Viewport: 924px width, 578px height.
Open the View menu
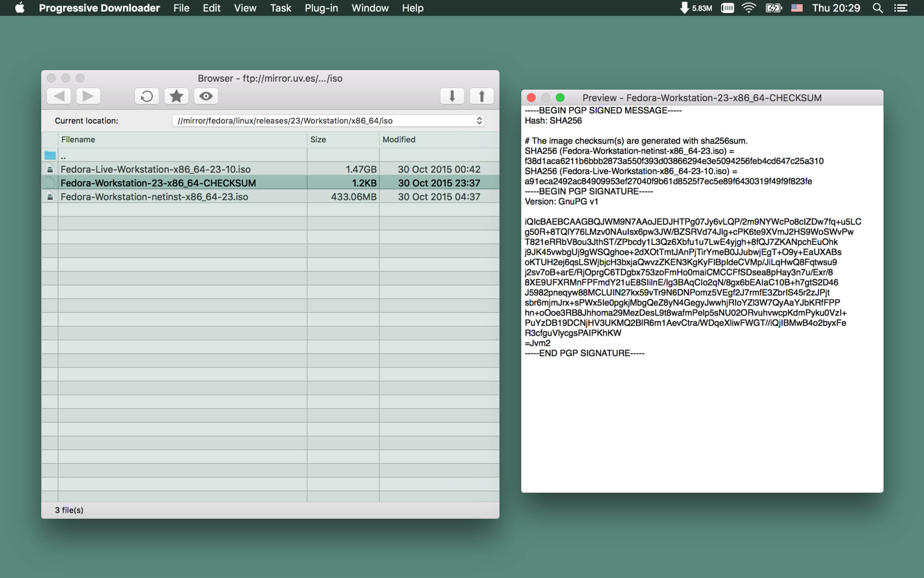245,8
